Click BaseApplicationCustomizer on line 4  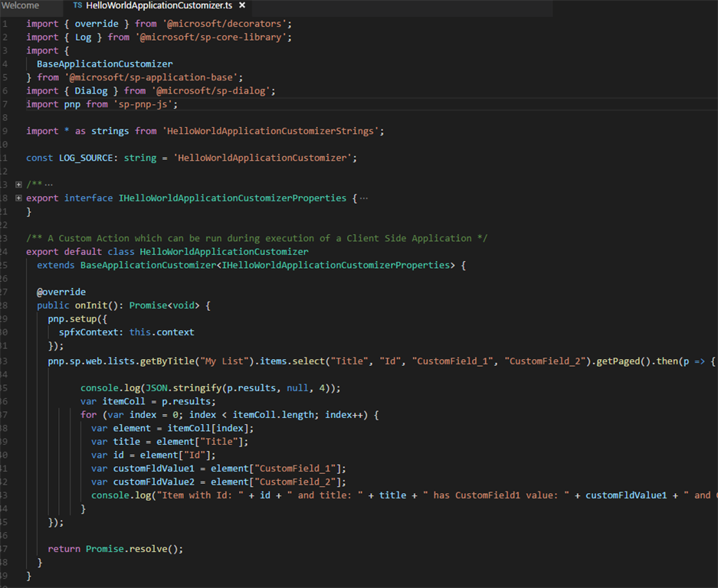pyautogui.click(x=105, y=64)
